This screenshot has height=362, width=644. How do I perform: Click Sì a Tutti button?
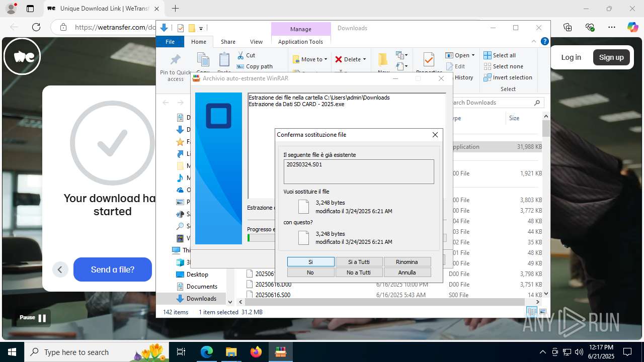tap(359, 262)
